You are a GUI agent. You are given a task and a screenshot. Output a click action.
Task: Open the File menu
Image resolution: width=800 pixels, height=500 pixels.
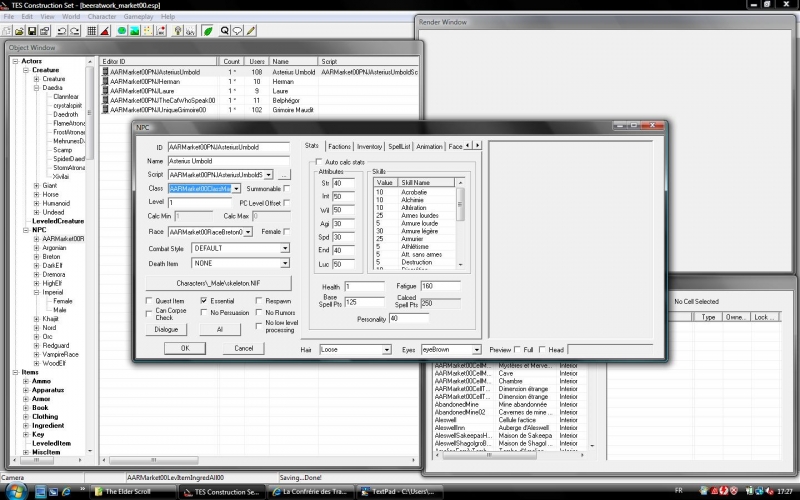pyautogui.click(x=9, y=16)
